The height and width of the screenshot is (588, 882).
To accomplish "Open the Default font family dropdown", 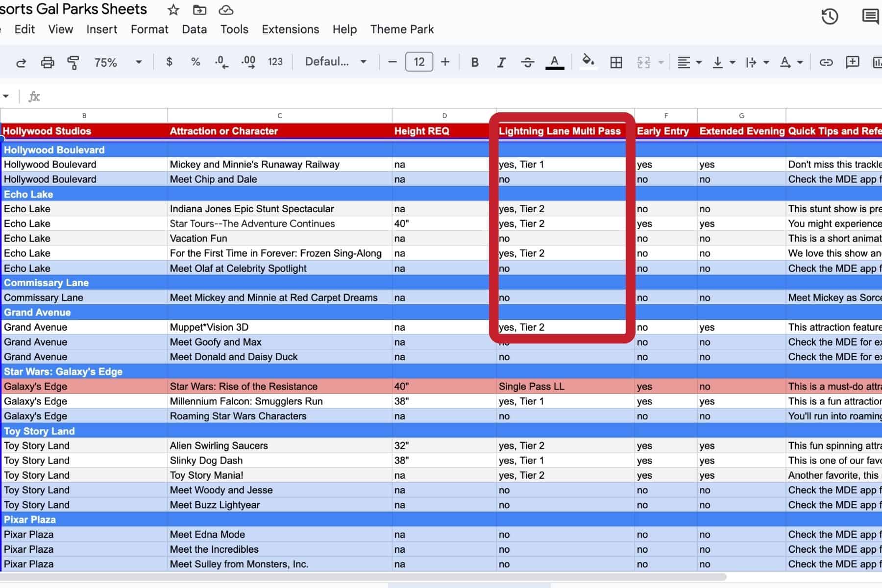I will [x=336, y=62].
